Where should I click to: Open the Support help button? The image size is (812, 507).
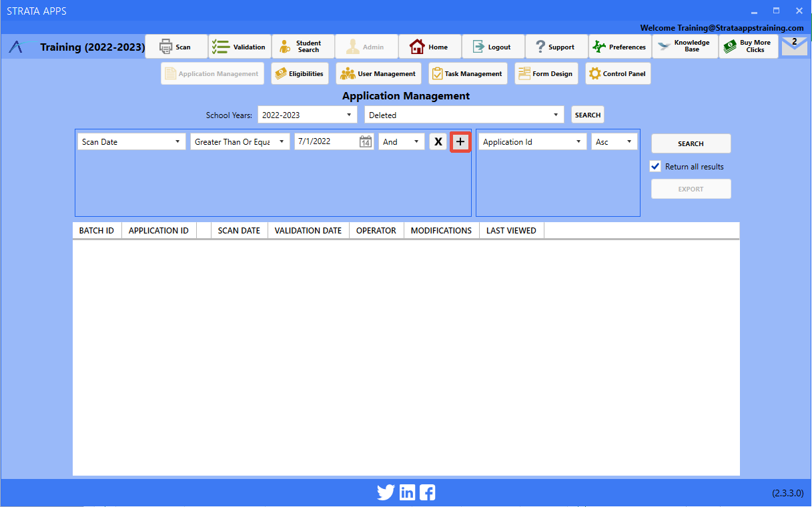556,47
